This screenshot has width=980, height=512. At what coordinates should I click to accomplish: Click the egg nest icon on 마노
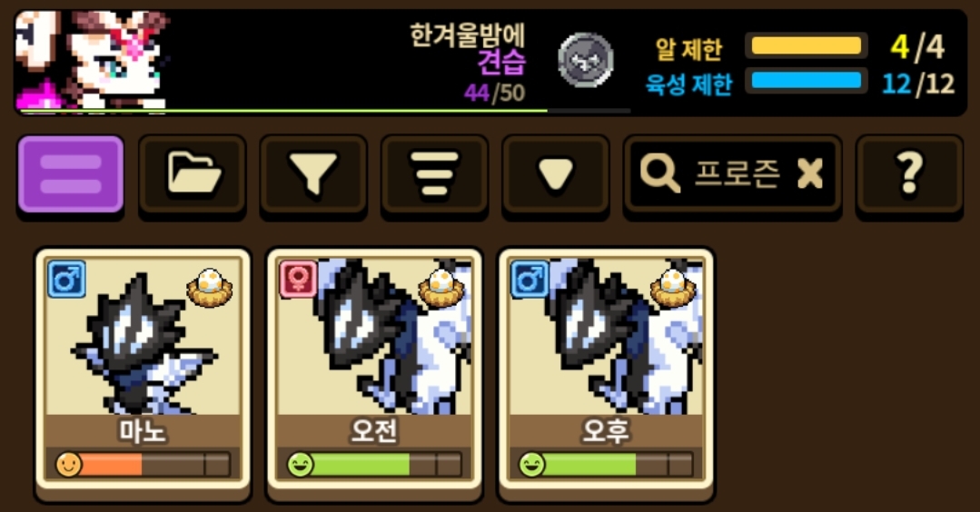(x=210, y=288)
